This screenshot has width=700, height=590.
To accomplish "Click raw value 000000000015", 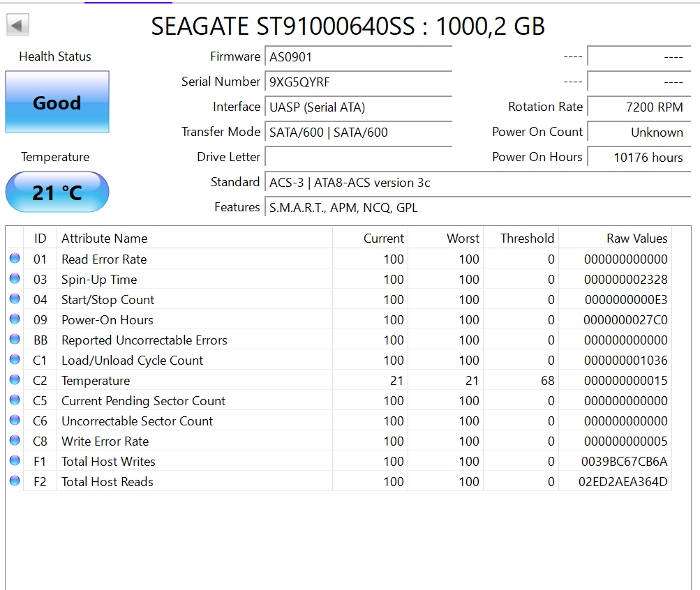I will coord(625,380).
